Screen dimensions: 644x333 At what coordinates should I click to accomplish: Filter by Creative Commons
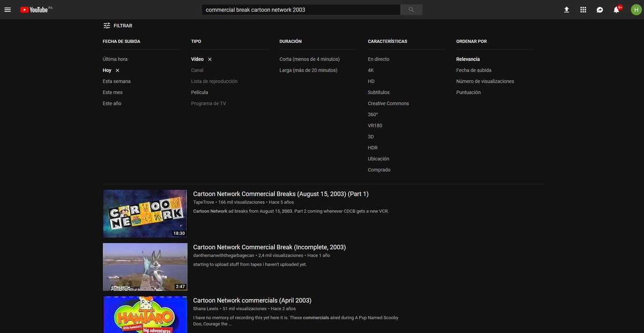(x=389, y=103)
